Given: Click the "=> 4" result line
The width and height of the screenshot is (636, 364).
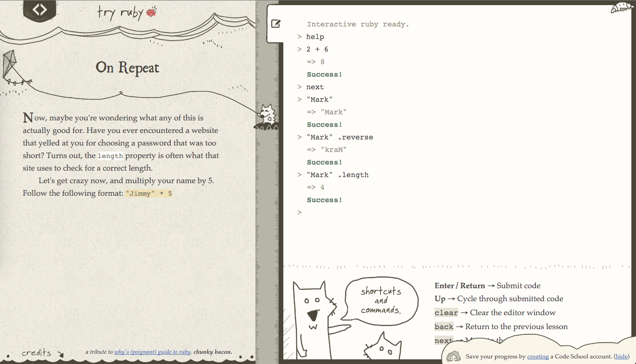Looking at the screenshot, I should [316, 187].
